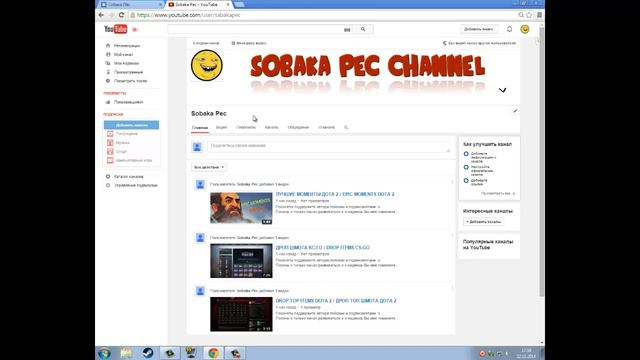Click the Популярное channel icon in sidebar
The height and width of the screenshot is (360, 640).
pos(110,133)
